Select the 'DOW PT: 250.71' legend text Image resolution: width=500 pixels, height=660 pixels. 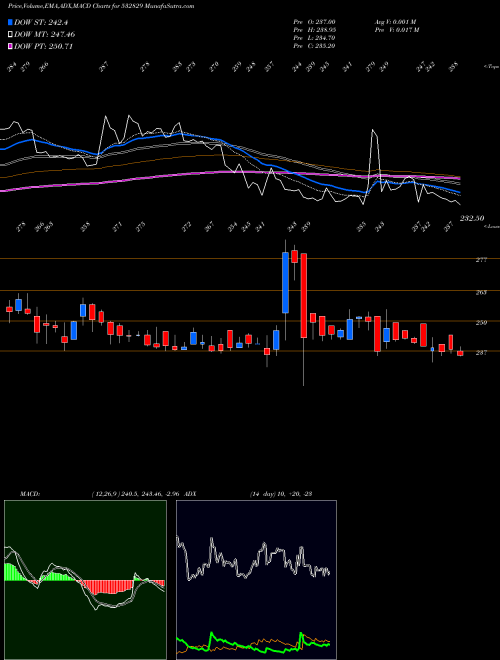point(44,47)
